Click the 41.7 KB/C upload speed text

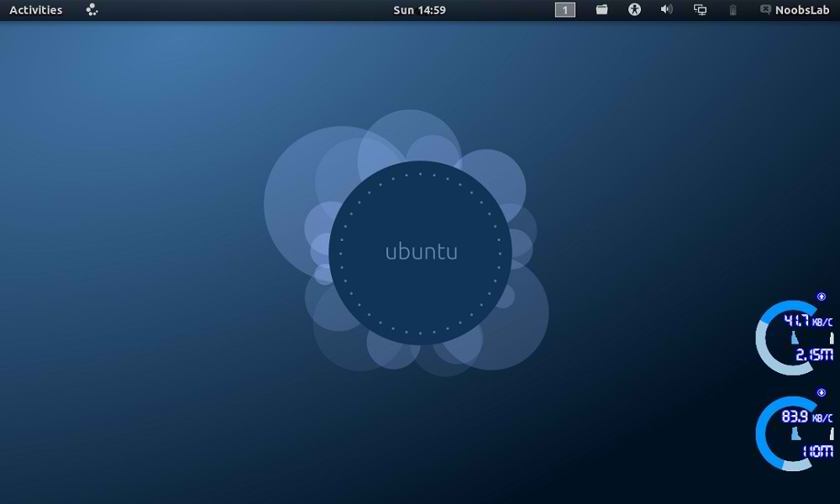(808, 321)
